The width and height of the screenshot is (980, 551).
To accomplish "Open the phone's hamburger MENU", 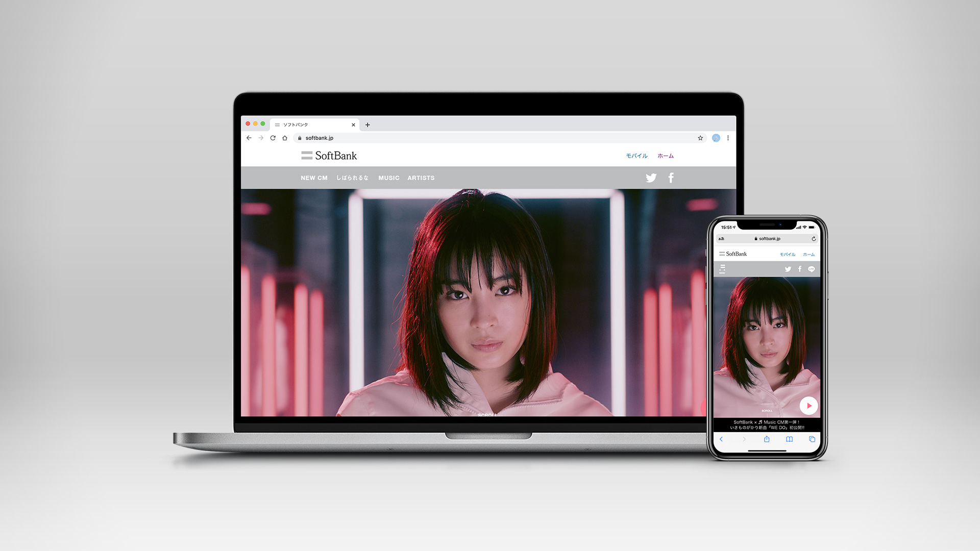I will [722, 269].
